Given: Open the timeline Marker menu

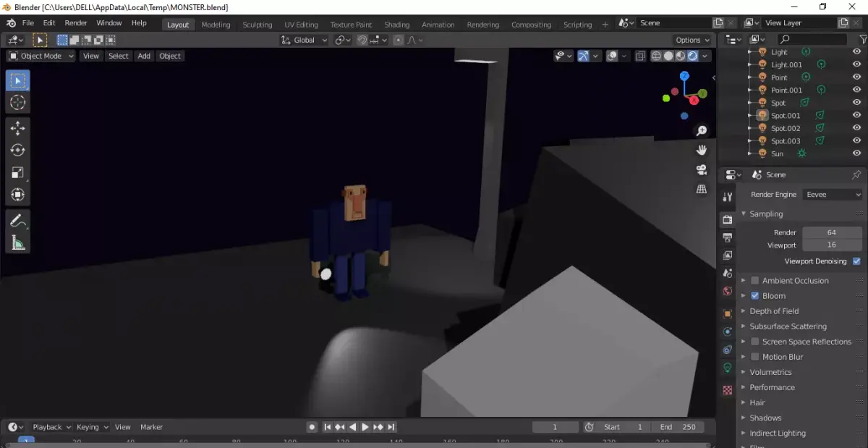Looking at the screenshot, I should pyautogui.click(x=152, y=427).
